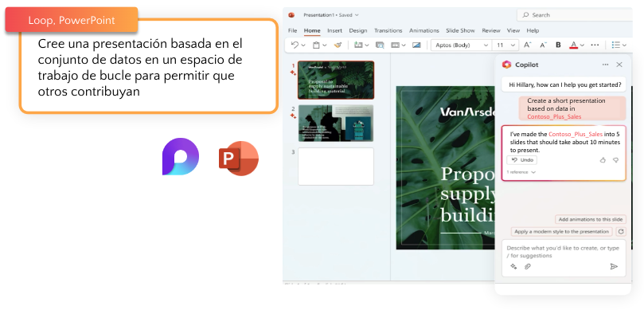Open the Design tab
This screenshot has height=310, width=644.
(x=357, y=30)
